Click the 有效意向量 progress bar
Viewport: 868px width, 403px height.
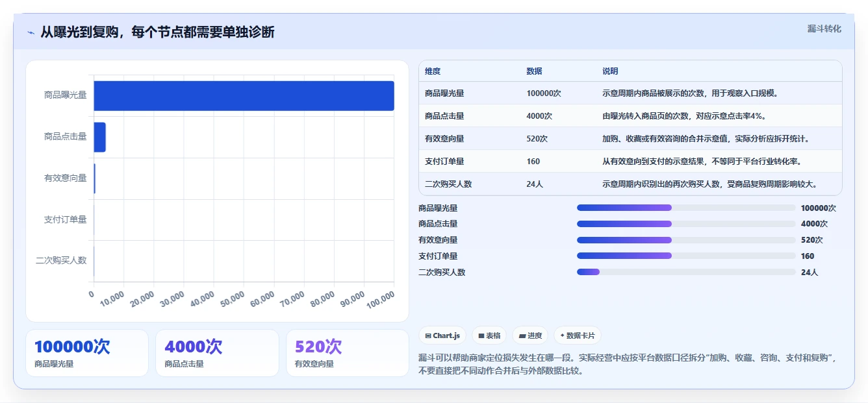point(686,240)
